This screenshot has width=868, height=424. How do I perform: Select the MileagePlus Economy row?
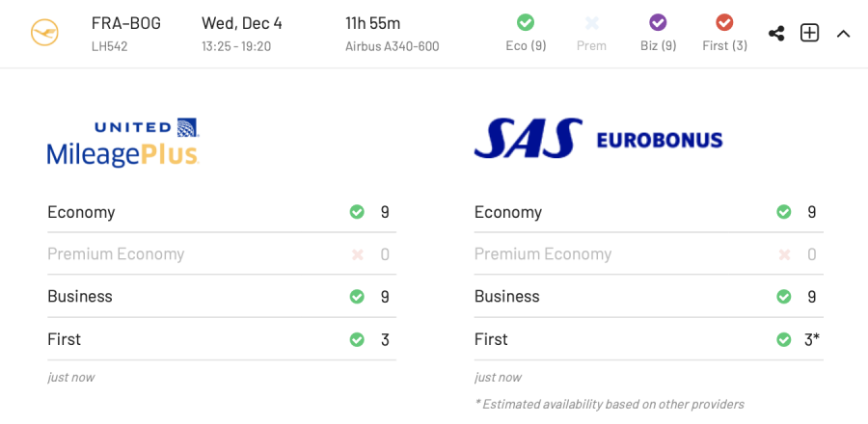[x=221, y=212]
